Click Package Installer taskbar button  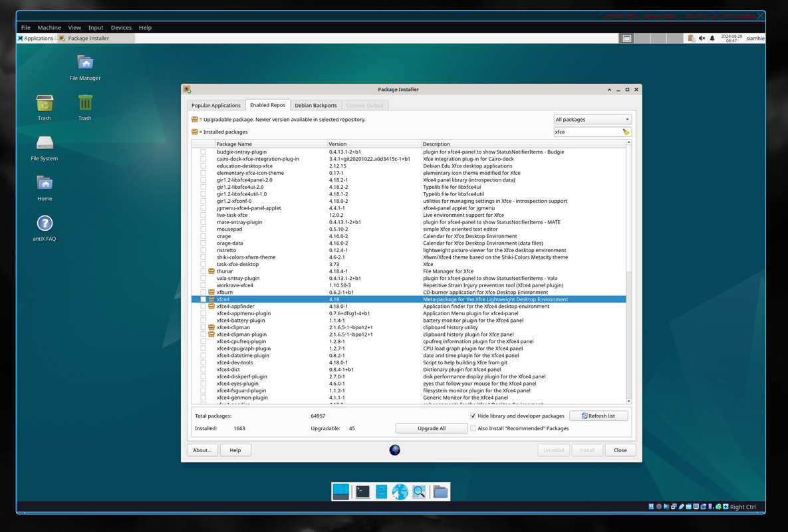[x=96, y=38]
